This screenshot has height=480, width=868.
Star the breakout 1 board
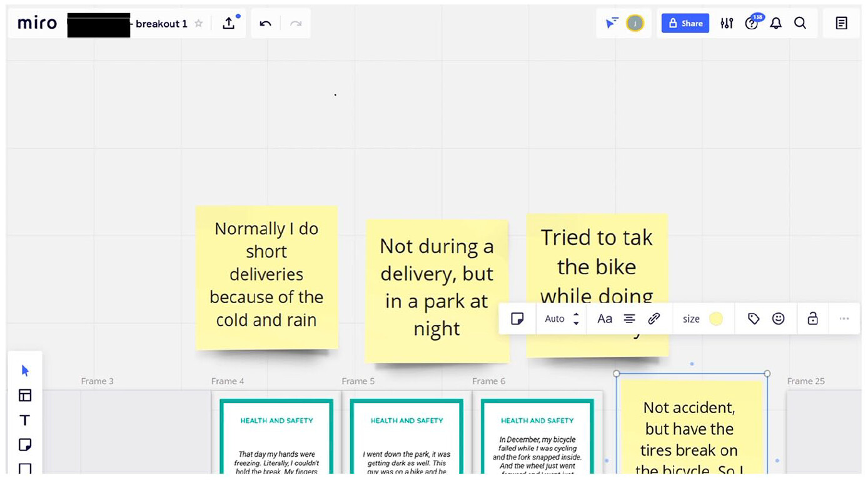click(x=198, y=24)
